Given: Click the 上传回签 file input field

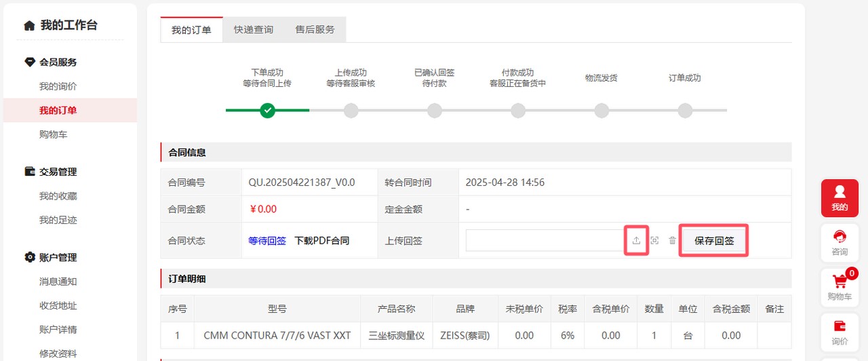Looking at the screenshot, I should (544, 240).
